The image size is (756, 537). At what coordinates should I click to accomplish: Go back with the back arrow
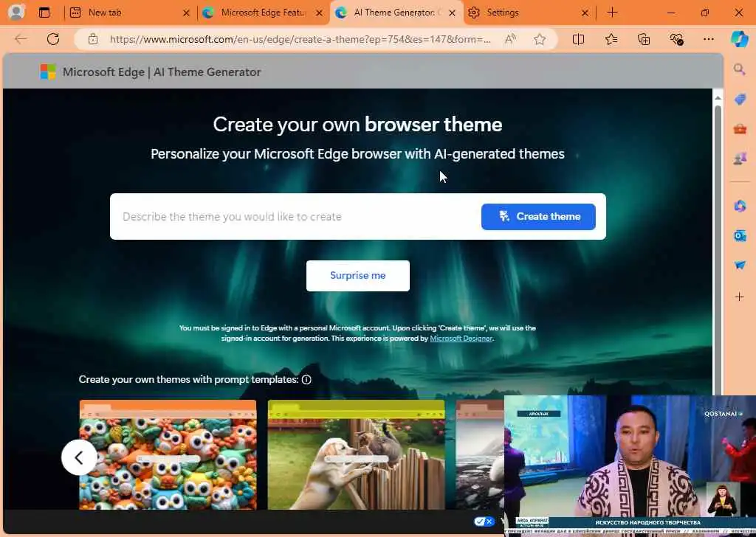pos(21,40)
